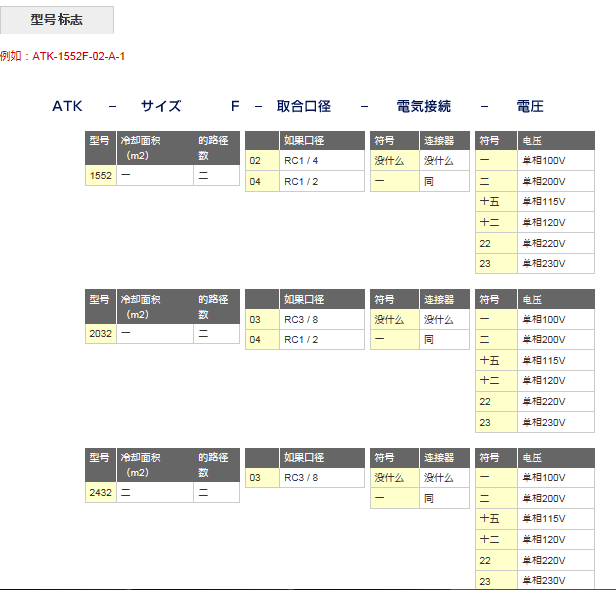Screen dimensions: 616x590
Task: Click 单相120V in the 2432 section
Action: 556,539
